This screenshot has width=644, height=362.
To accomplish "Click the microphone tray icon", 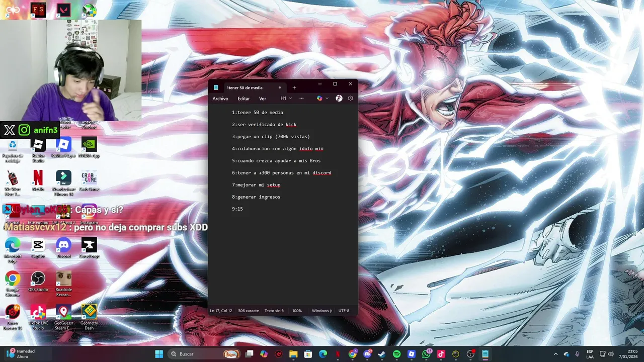I will point(577,354).
